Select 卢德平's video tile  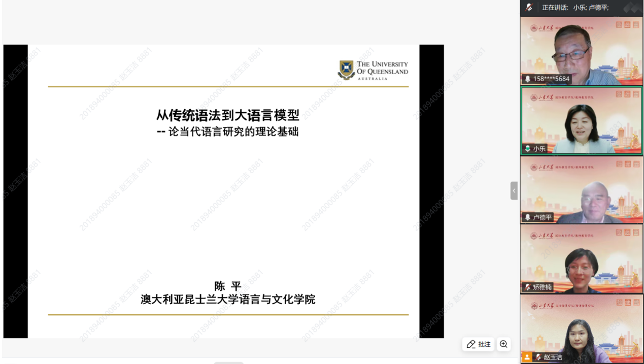point(581,189)
